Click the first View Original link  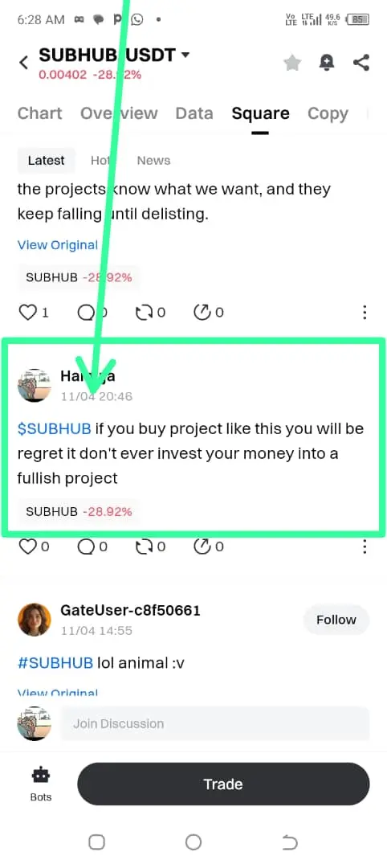[x=58, y=245]
